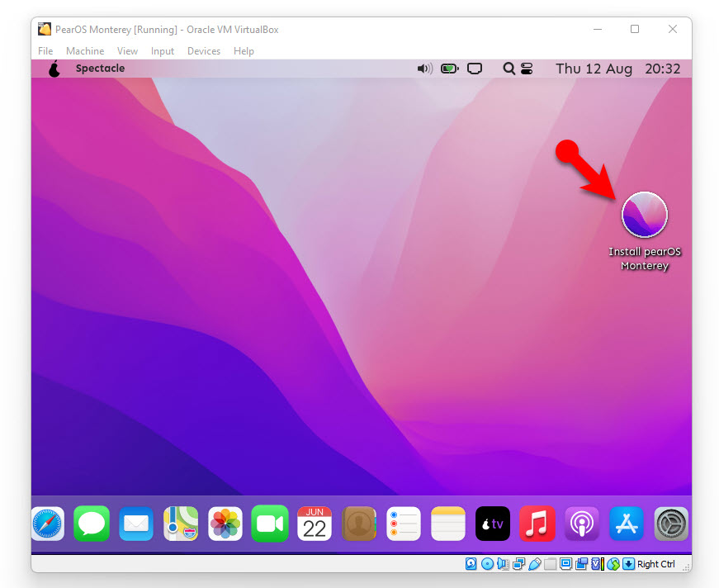The width and height of the screenshot is (719, 588).
Task: Open the control center toggles icon
Action: click(x=527, y=69)
